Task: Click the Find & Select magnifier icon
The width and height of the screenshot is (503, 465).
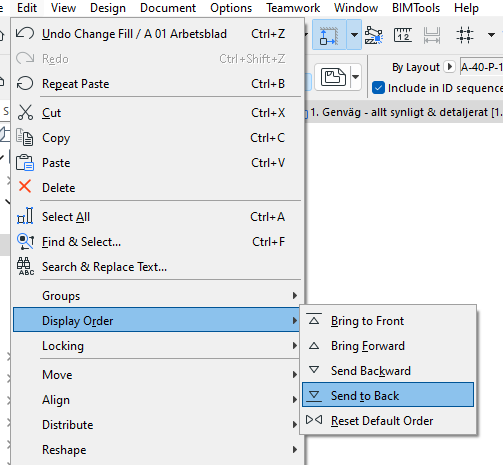Action: click(x=25, y=242)
